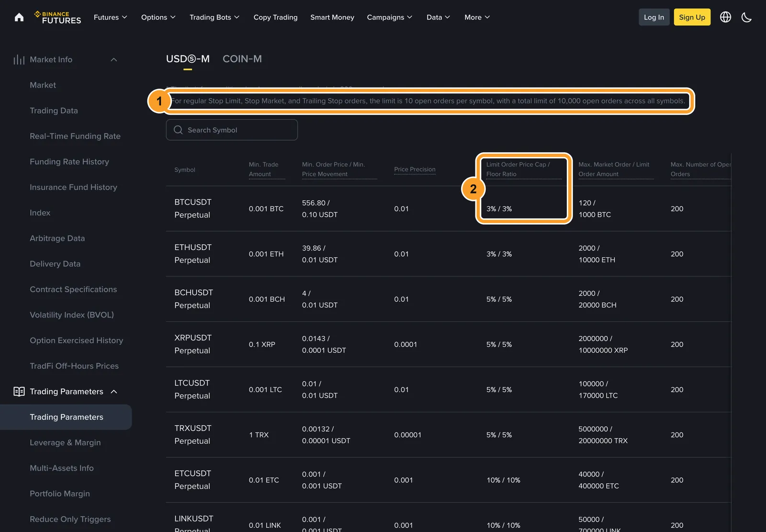Expand the Futures dropdown menu

(x=110, y=17)
